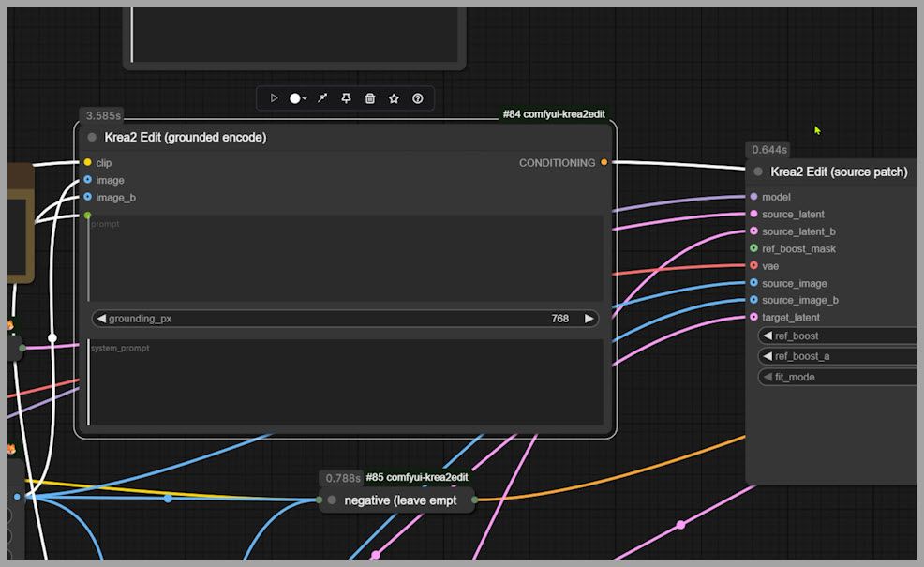
Task: Click the grounding_px value 768
Action: 559,319
